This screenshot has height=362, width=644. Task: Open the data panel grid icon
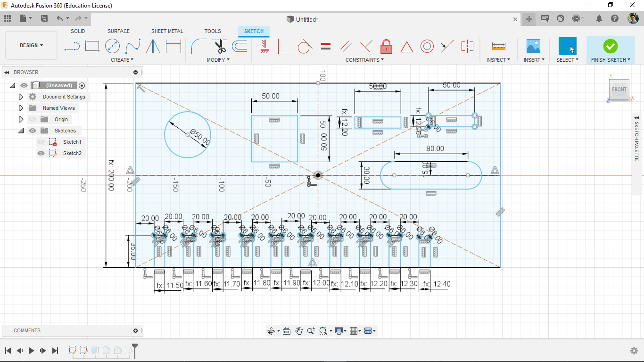coord(8,18)
